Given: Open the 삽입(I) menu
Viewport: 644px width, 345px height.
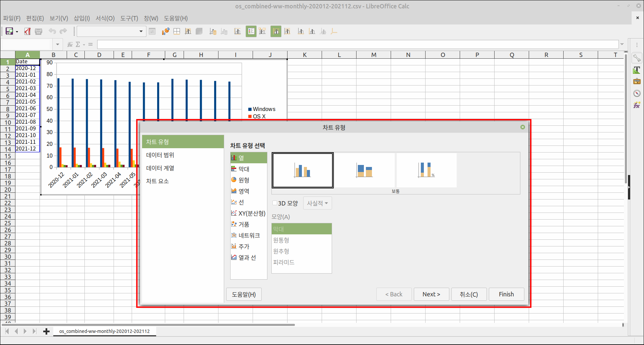Looking at the screenshot, I should pos(82,18).
